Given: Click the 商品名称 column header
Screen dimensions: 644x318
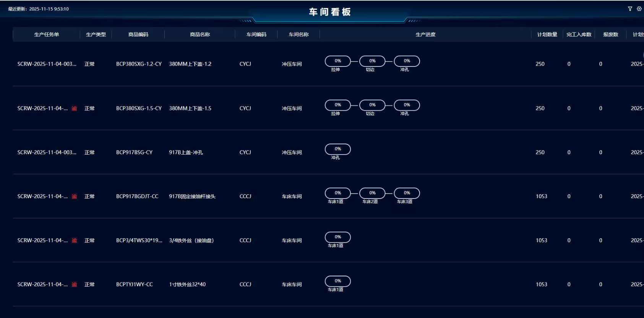Looking at the screenshot, I should click(200, 35).
